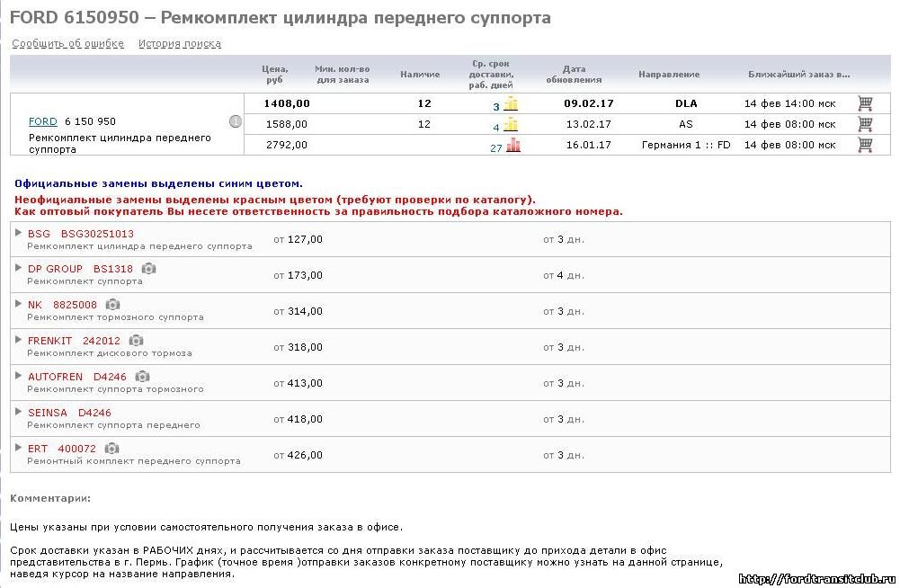Expand the ERT 400072 row
Viewport: 900px width, 588px height.
point(18,448)
